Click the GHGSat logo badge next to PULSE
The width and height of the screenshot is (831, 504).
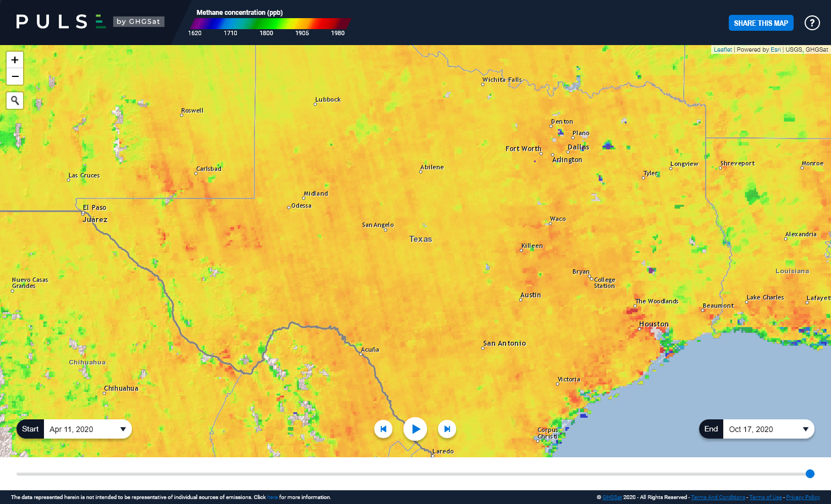(x=138, y=22)
